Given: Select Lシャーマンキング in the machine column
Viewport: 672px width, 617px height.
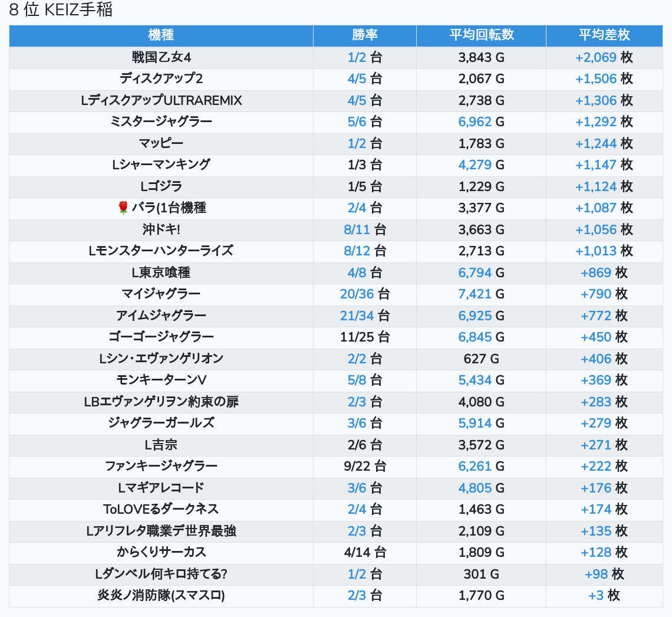Looking at the screenshot, I should pyautogui.click(x=161, y=165).
